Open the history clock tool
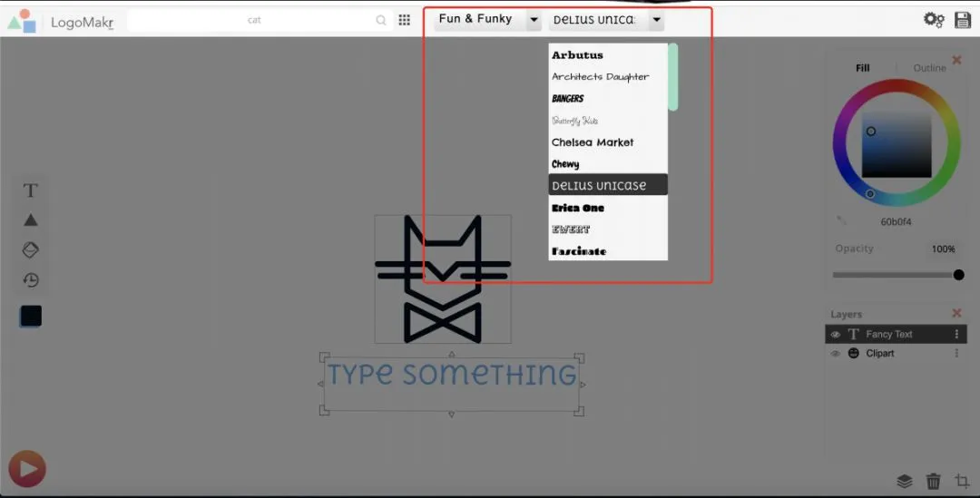 pos(31,280)
